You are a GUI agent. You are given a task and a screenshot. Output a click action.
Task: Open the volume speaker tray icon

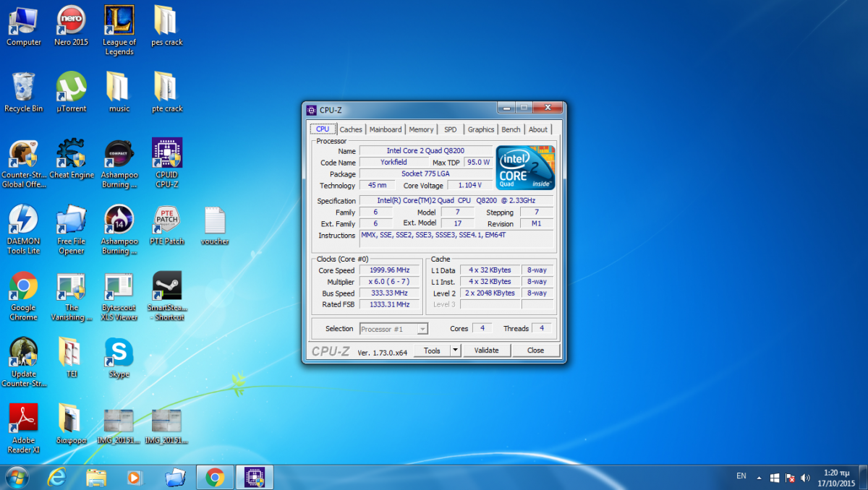coord(805,478)
